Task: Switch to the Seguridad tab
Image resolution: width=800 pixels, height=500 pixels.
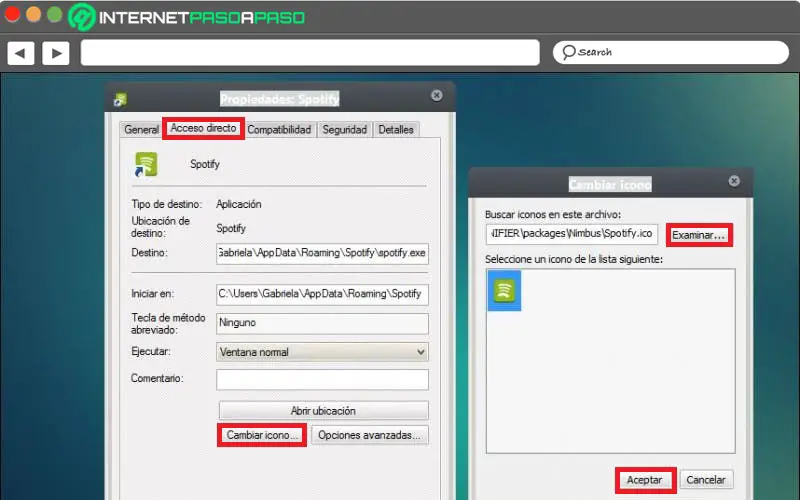Action: point(344,130)
